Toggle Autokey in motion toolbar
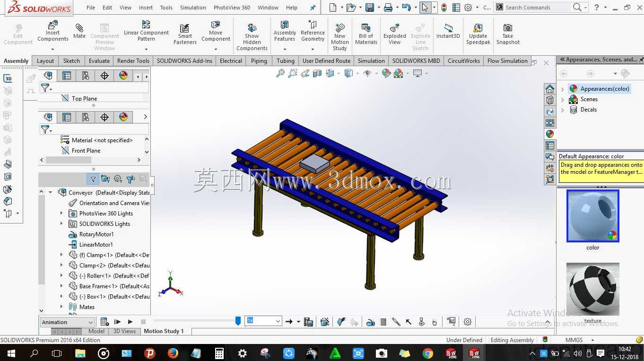The width and height of the screenshot is (644, 361). 341,322
